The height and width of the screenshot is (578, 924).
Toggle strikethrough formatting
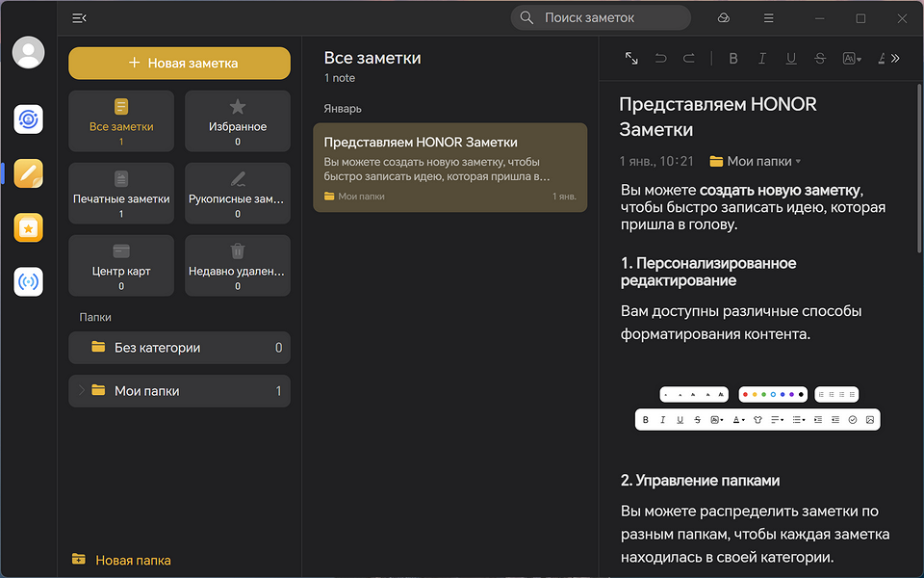(x=819, y=59)
